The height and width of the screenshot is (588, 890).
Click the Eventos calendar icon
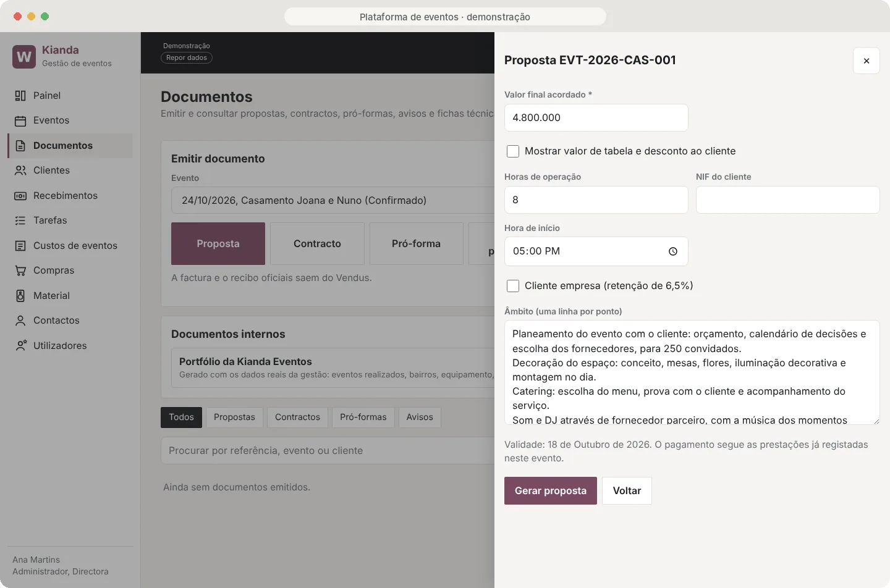20,120
